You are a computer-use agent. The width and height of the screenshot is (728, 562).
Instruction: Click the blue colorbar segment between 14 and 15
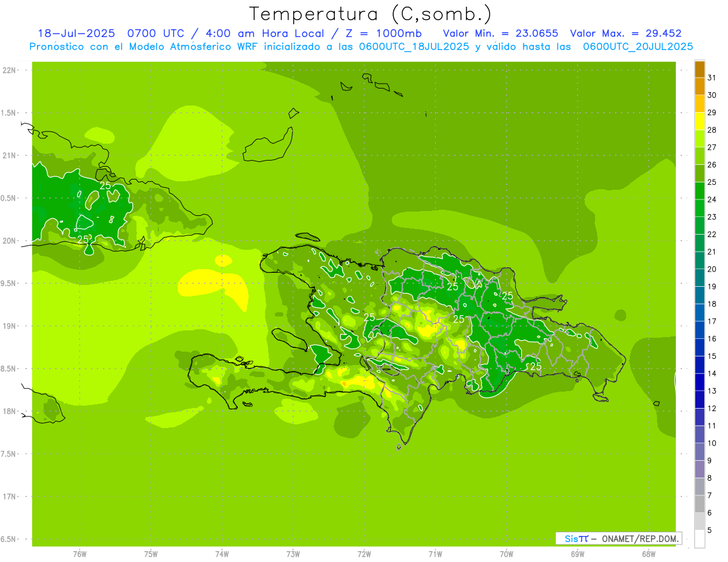tap(699, 365)
